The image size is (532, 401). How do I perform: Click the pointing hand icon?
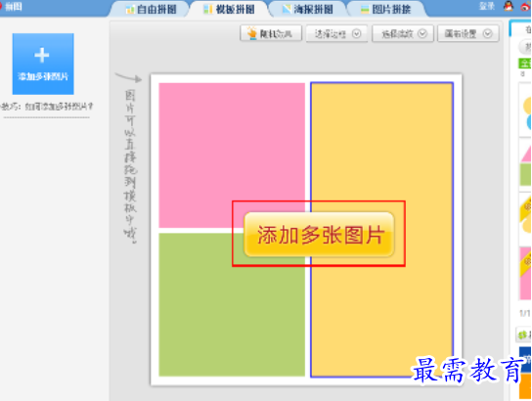tap(252, 33)
